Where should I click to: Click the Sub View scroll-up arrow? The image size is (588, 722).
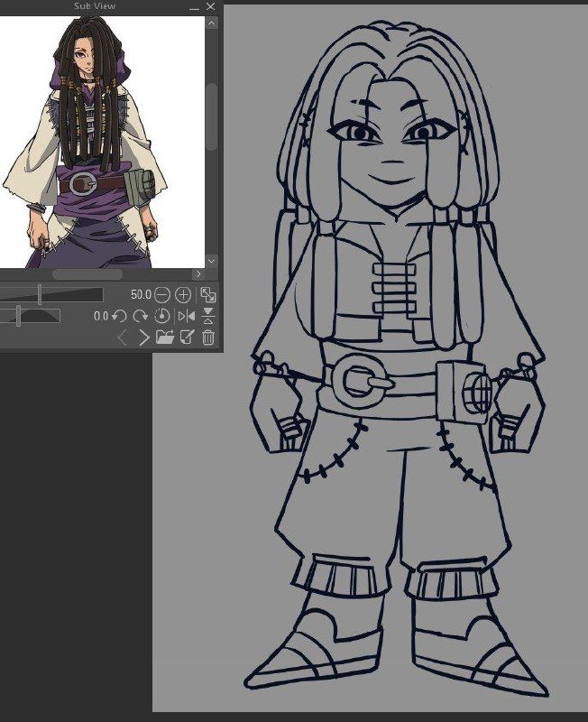coord(211,23)
